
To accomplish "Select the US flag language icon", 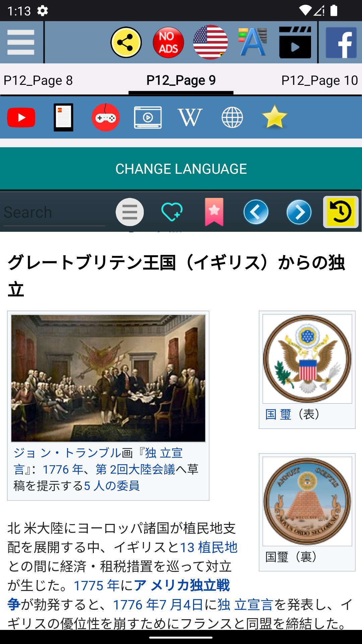I will click(x=210, y=42).
